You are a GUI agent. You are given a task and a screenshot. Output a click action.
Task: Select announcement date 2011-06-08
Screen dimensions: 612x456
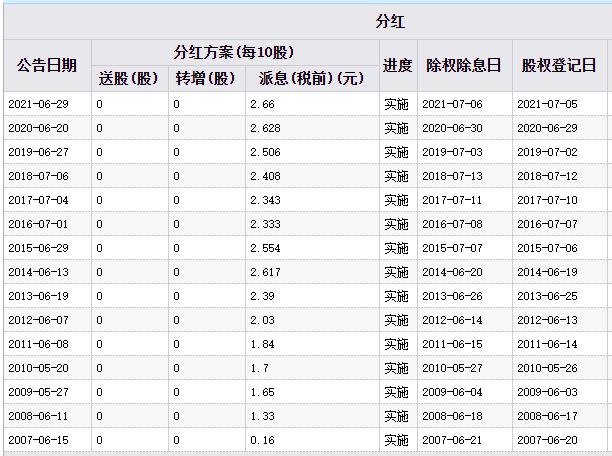click(x=38, y=344)
